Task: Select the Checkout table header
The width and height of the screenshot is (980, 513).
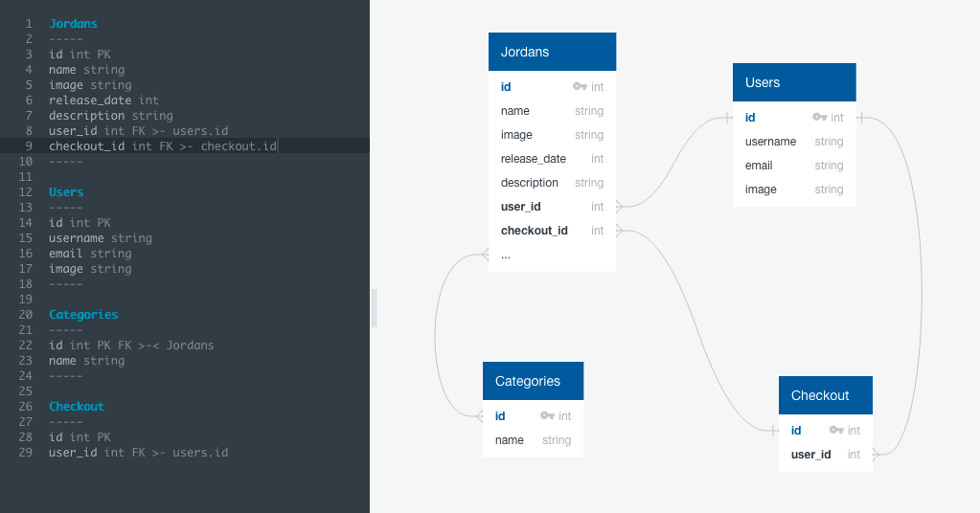Action: point(825,395)
